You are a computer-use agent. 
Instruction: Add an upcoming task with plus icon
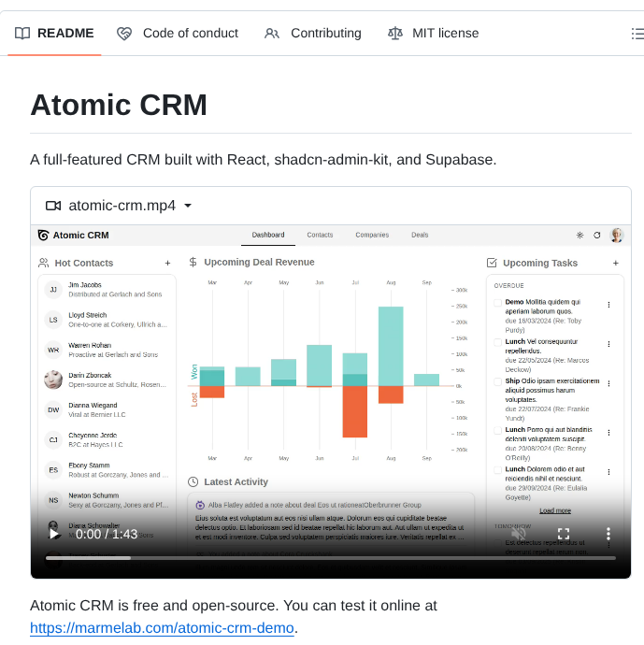point(616,263)
